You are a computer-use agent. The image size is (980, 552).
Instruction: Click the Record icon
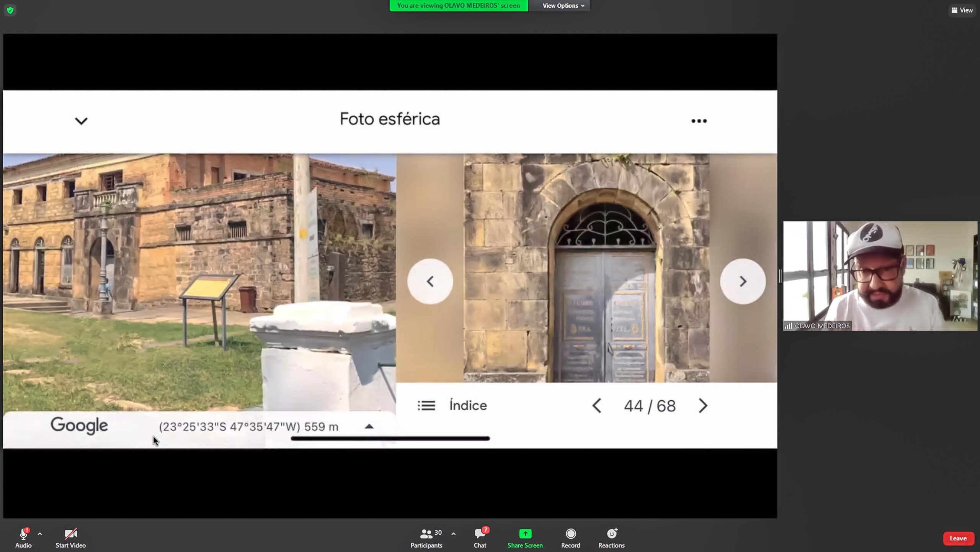570,534
